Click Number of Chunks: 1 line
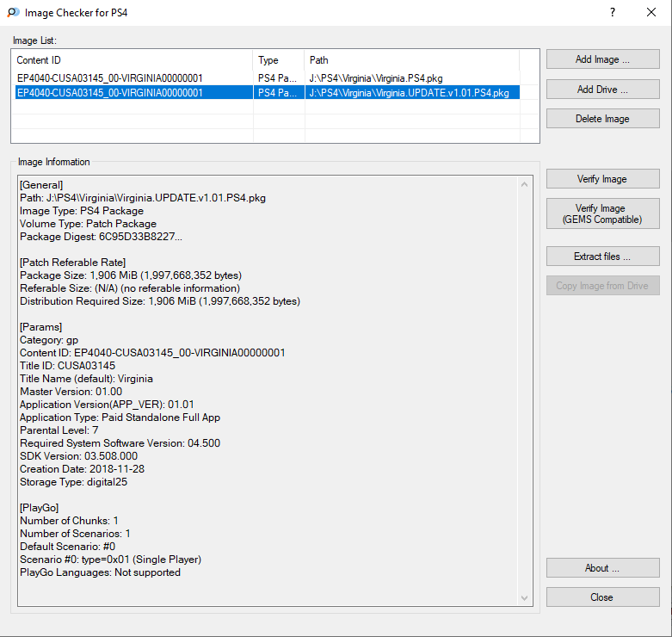This screenshot has width=672, height=637. pyautogui.click(x=69, y=521)
